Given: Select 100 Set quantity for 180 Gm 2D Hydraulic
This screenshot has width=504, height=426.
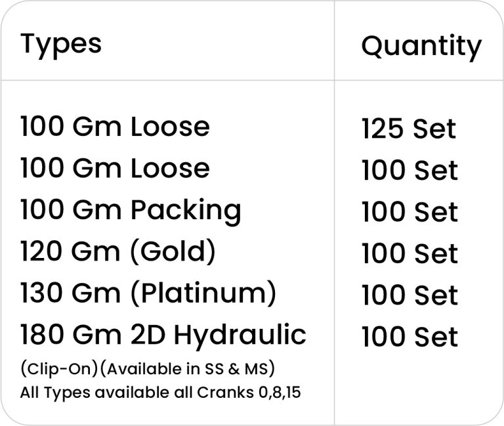Looking at the screenshot, I should pos(409,337).
